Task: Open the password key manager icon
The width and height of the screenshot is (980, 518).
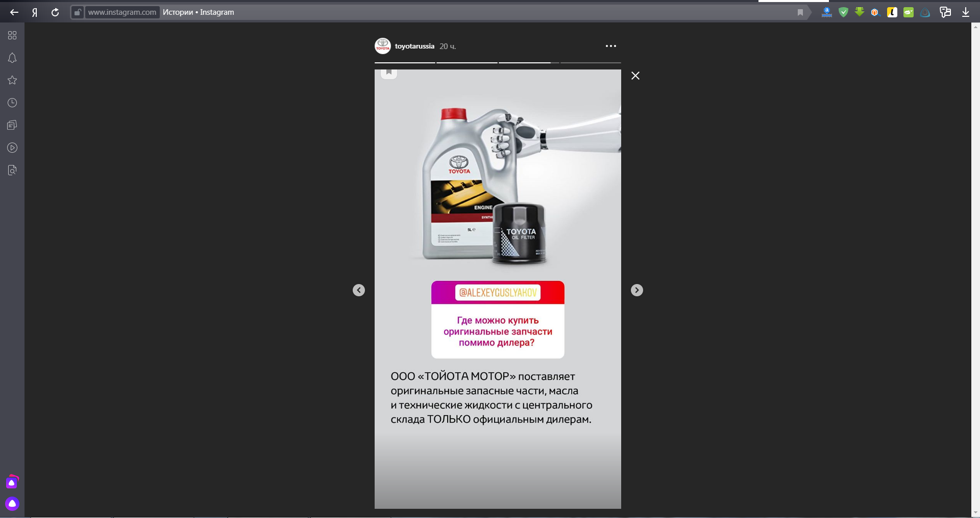Action: (x=945, y=12)
